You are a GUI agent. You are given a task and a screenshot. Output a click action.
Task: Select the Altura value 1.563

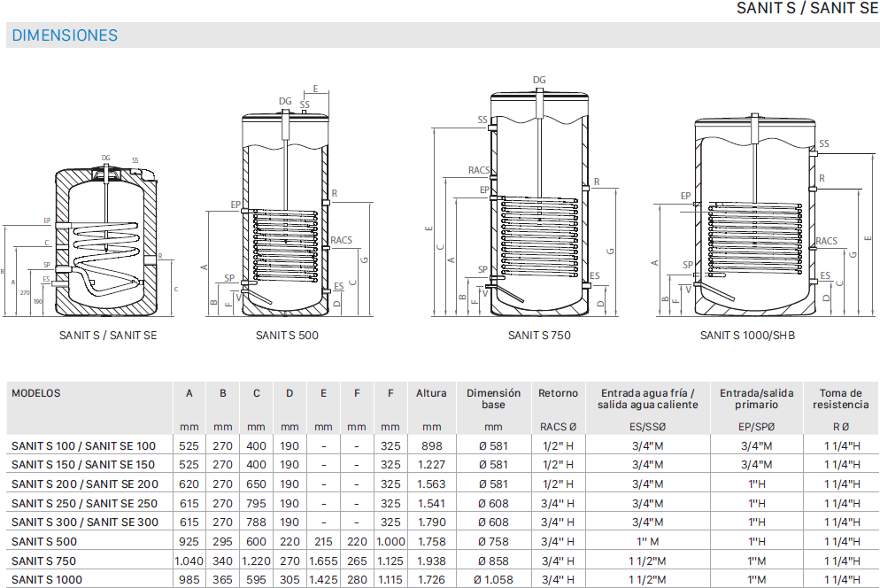click(431, 484)
